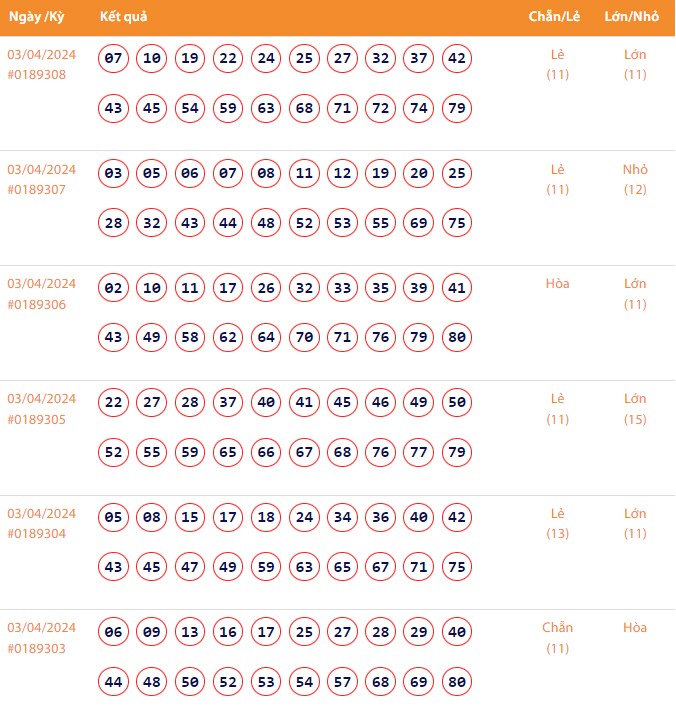Go to draw #0189305 details
This screenshot has width=676, height=718.
pyautogui.click(x=37, y=419)
